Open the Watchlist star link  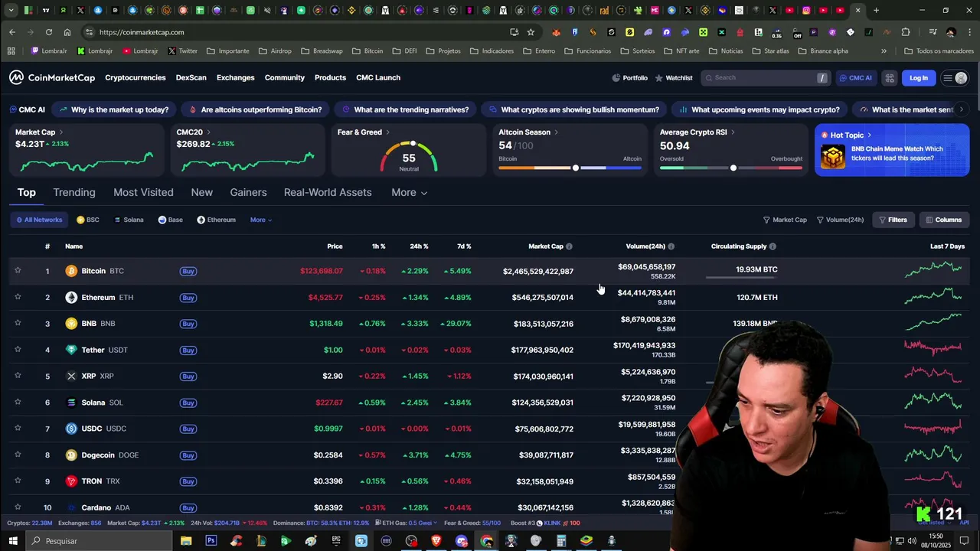pyautogui.click(x=674, y=78)
